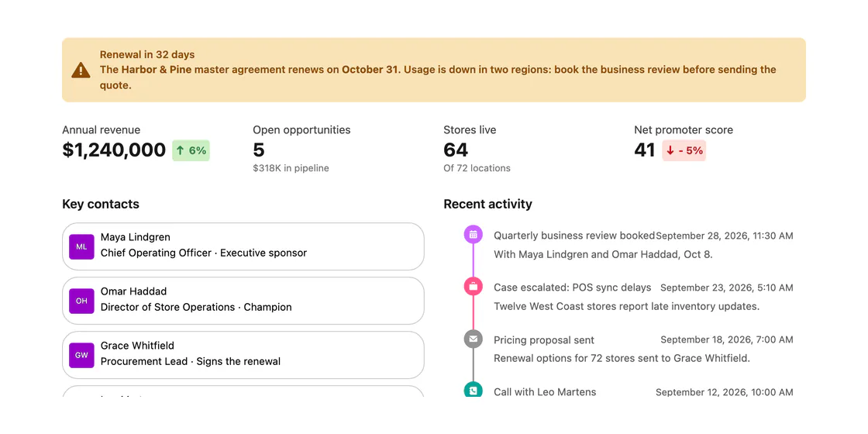Click the 'September 28, 2026, 11:30 AM' timestamp
This screenshot has height=434, width=868.
coord(724,236)
